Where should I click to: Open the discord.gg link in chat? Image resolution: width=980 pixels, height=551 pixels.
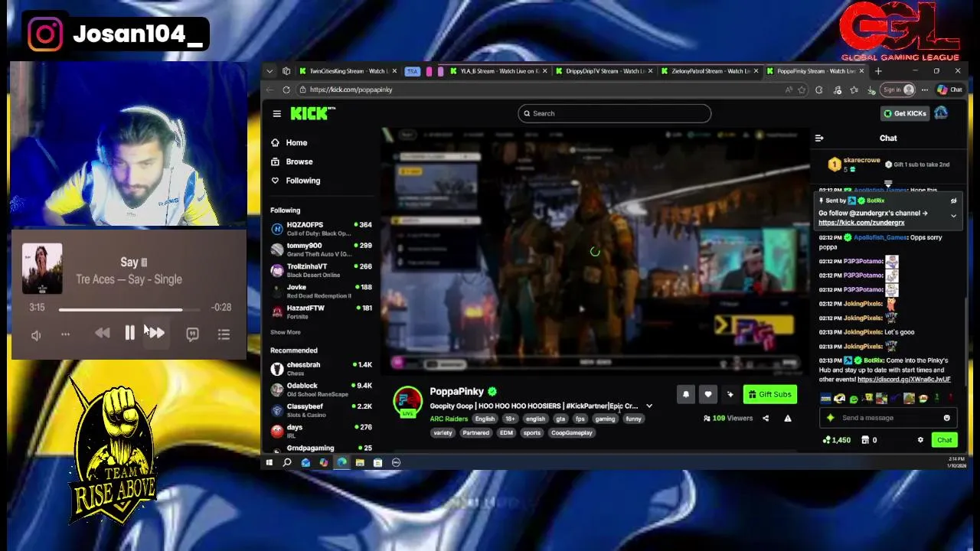point(903,380)
